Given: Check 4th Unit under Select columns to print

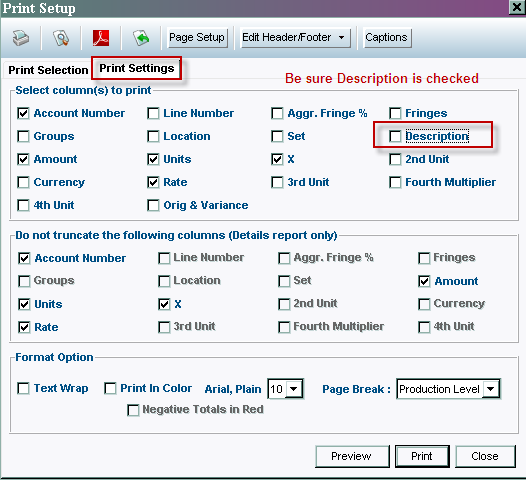Looking at the screenshot, I should [x=23, y=205].
